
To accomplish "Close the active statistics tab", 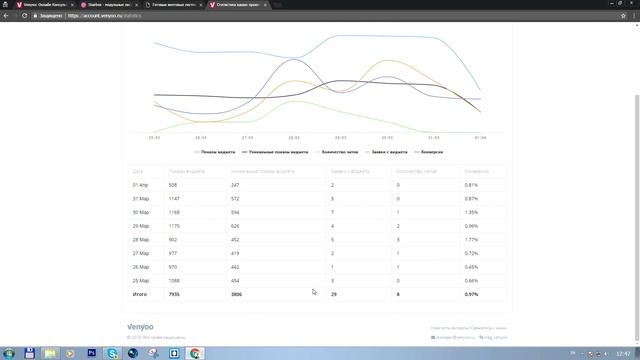I will [265, 5].
